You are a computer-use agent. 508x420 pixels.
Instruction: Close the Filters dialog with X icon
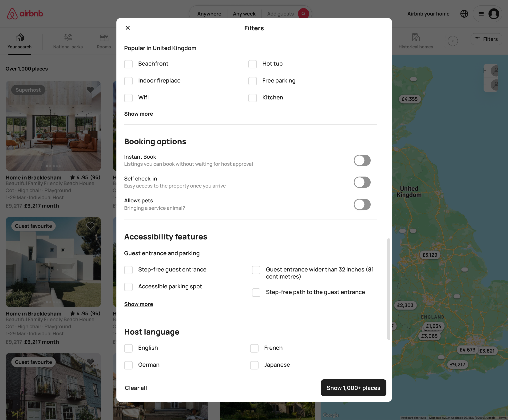pyautogui.click(x=128, y=28)
